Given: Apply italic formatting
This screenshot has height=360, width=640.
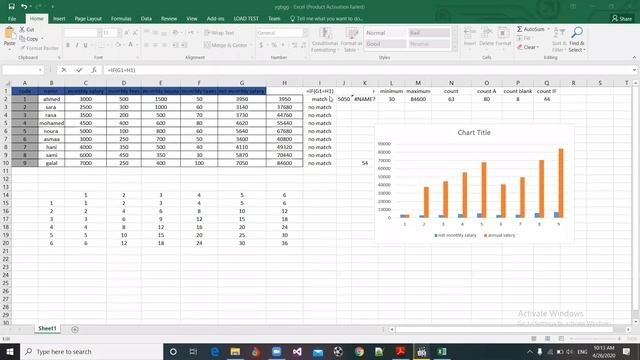Looking at the screenshot, I should click(76, 45).
